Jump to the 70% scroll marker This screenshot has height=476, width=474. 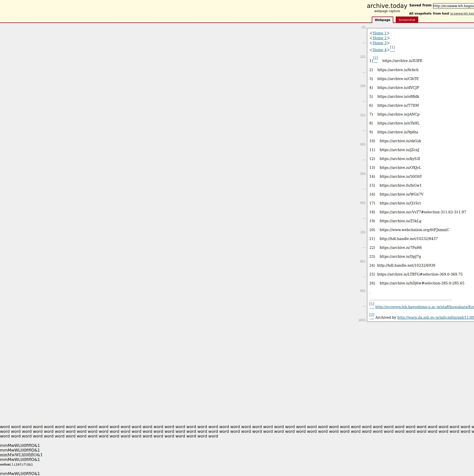point(363,232)
